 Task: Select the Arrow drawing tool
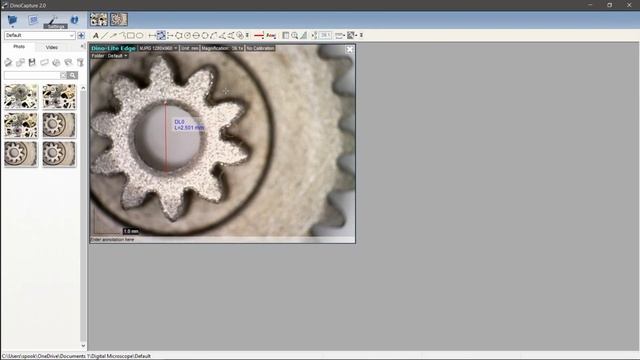point(113,36)
